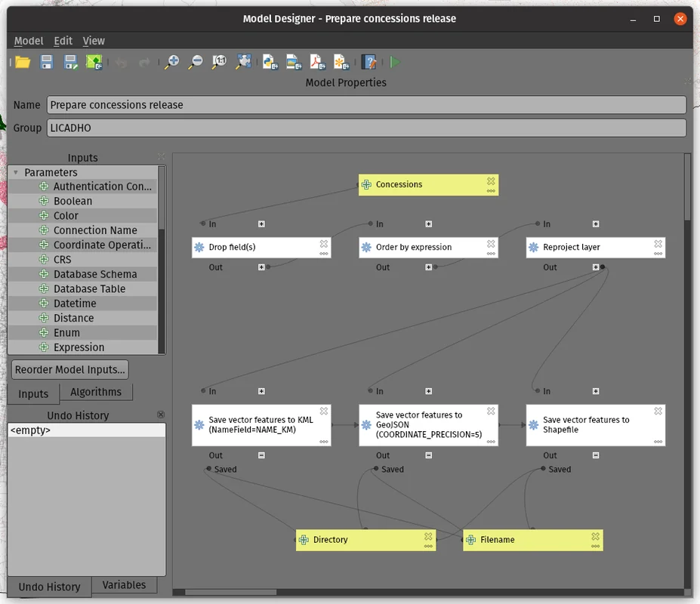The height and width of the screenshot is (604, 700).
Task: Click the Reorder Model Inputs button
Action: 71,369
